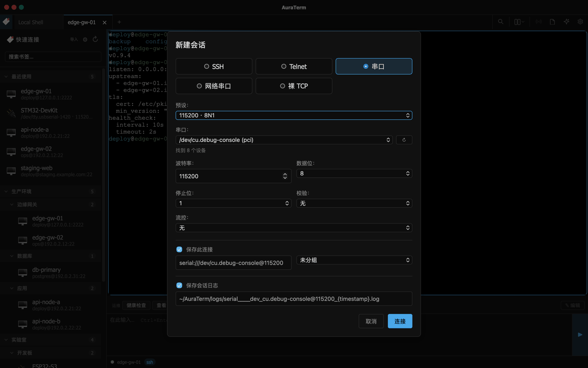Screen dimensions: 588x368
Task: Open the 停止位 stop bits dropdown
Action: coord(233,203)
